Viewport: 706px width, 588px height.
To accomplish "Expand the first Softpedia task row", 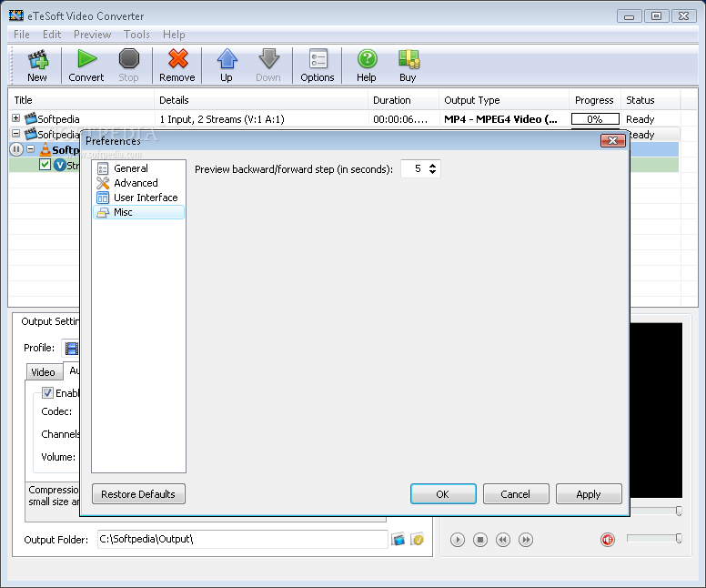I will click(15, 118).
